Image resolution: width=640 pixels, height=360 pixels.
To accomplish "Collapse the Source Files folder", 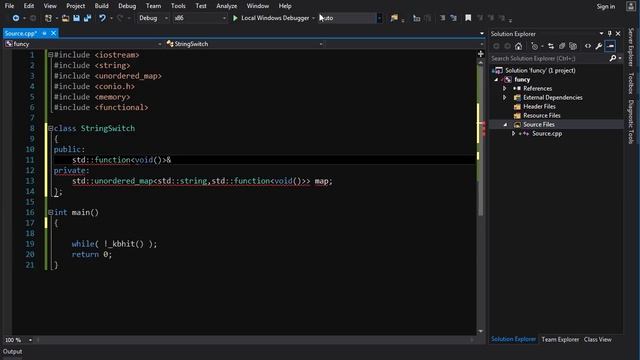I will coord(505,124).
